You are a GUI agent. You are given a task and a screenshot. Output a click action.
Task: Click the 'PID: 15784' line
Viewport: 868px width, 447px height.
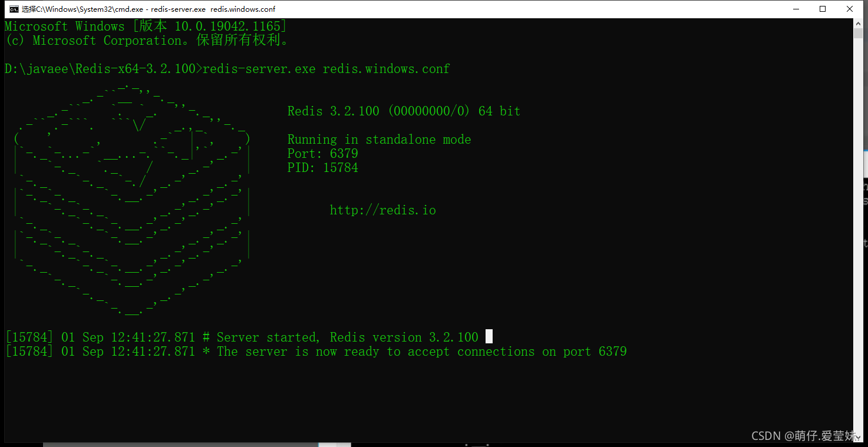pos(323,168)
